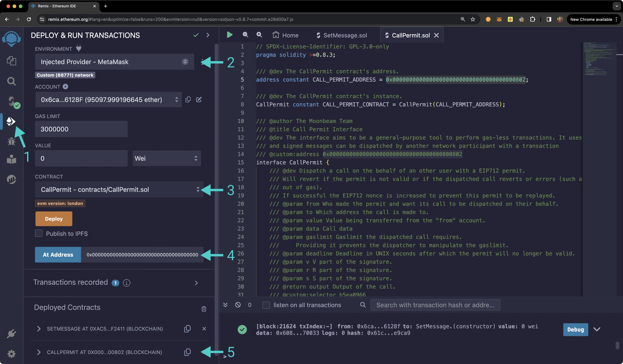Copy the SETMESSAGE contract address
The image size is (623, 364).
click(x=187, y=328)
